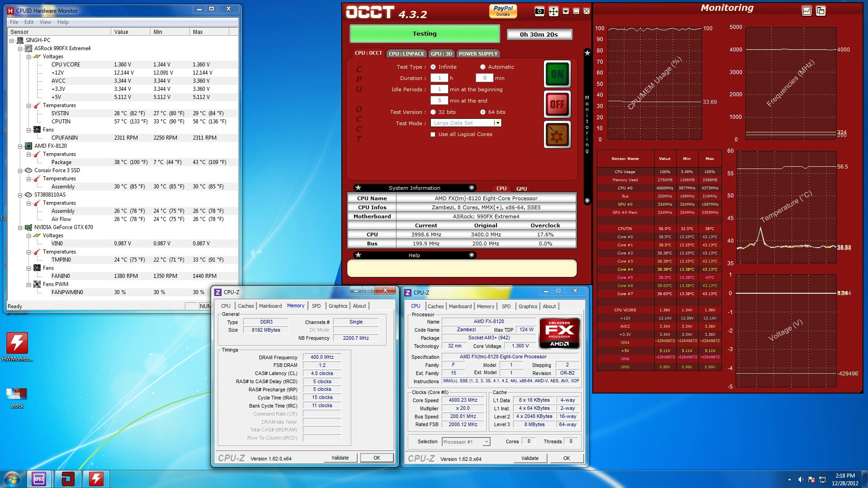Viewport: 868px width, 488px height.
Task: Select the Infinite test type radio
Action: (x=433, y=67)
